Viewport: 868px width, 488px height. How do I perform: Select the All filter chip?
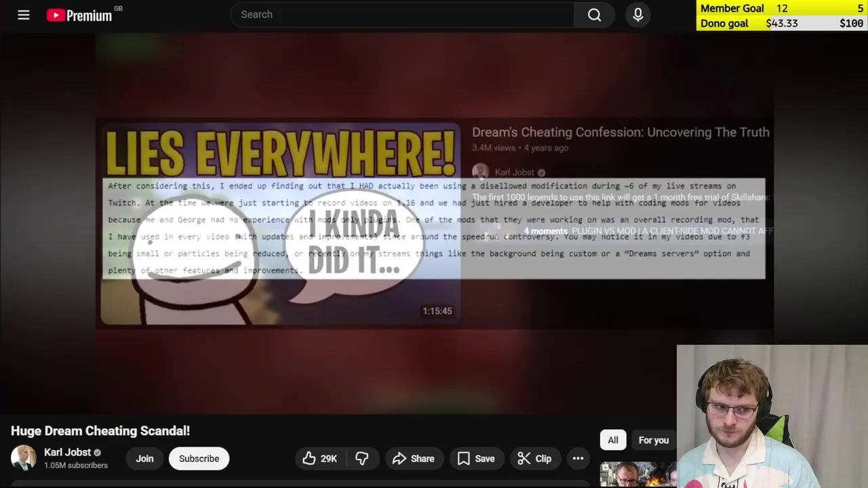613,440
